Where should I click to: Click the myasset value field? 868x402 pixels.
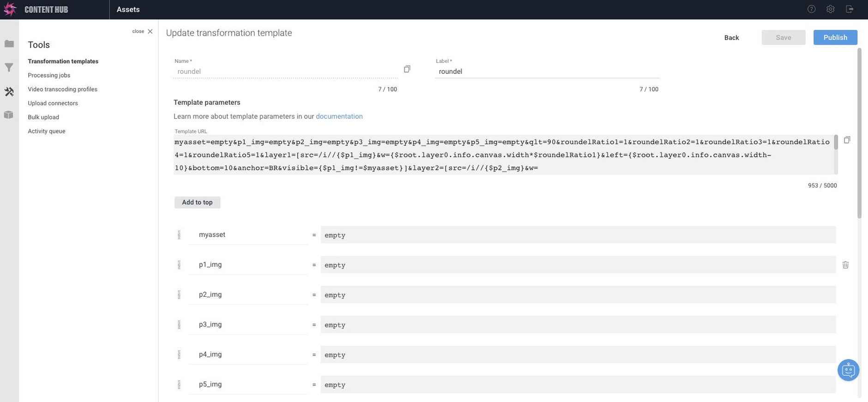578,235
